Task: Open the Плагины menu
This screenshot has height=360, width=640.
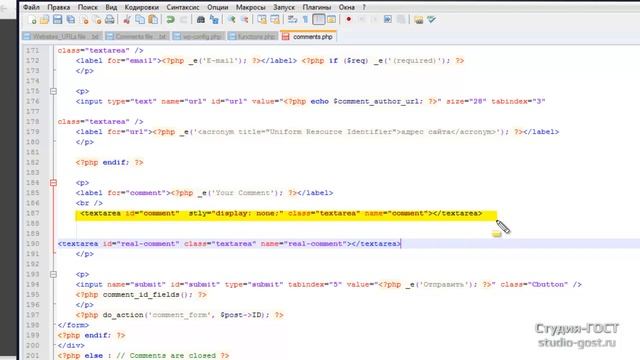Action: tap(317, 7)
